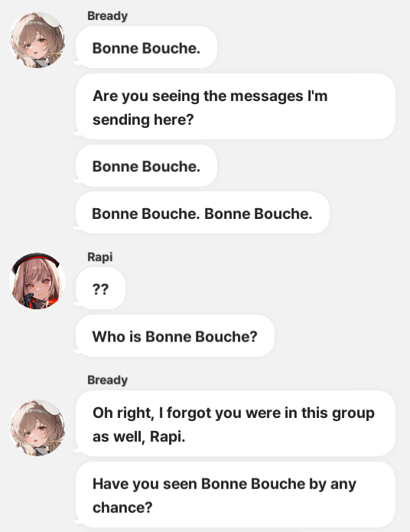Image resolution: width=410 pixels, height=532 pixels.
Task: Tap Rapi's profile avatar with red beret
Action: [x=37, y=281]
